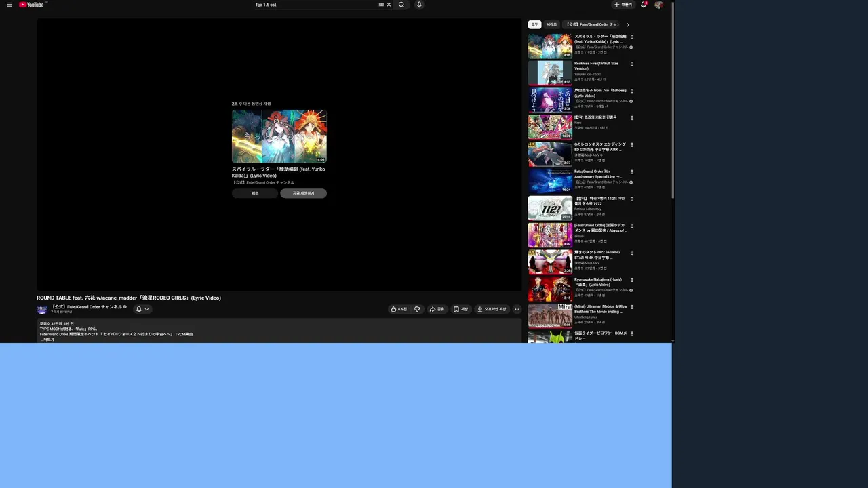Viewport: 868px width, 488px height.
Task: Open the options menu for the 1121 video
Action: (632, 199)
